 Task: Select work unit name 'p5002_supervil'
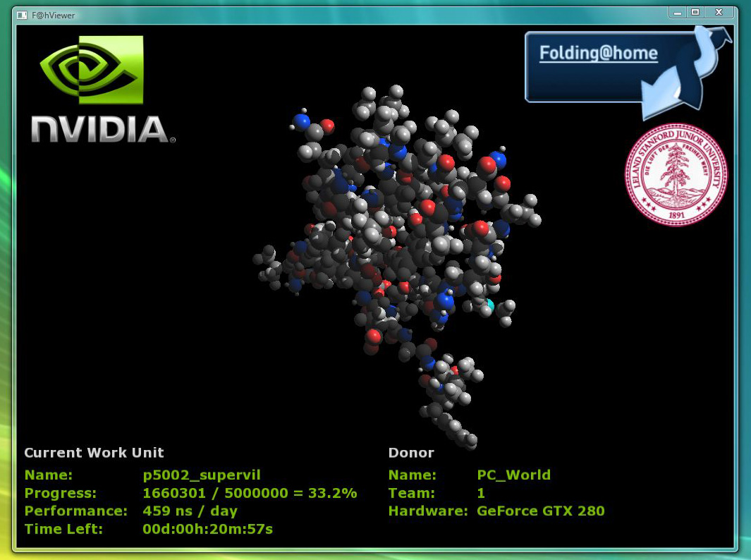[202, 475]
